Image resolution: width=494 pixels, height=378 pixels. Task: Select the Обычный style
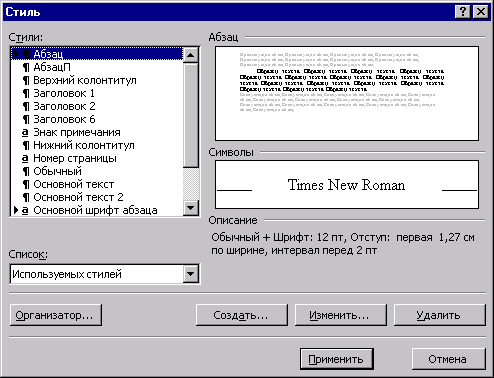tap(97, 171)
